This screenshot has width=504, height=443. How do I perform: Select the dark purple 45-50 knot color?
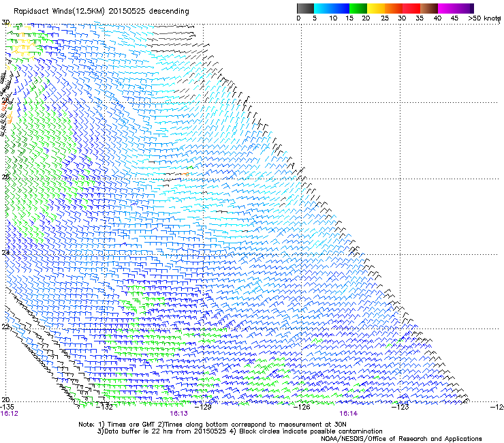click(464, 8)
